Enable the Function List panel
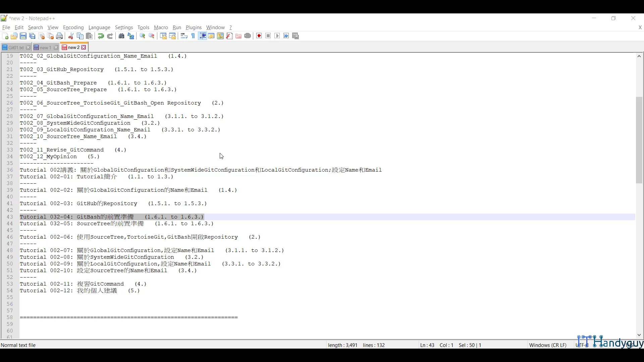Screen dimensions: 644x362 tap(229, 36)
